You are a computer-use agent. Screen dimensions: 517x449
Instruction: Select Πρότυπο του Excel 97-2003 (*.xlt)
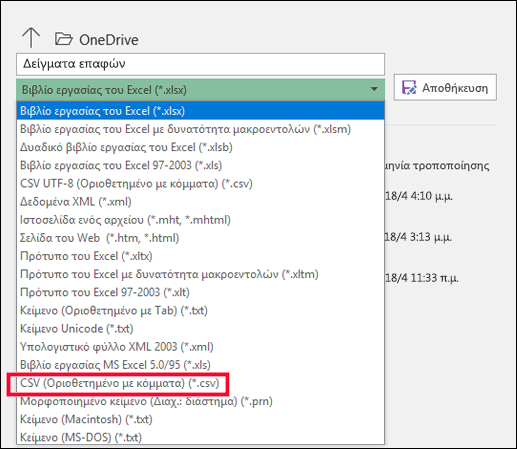[200, 292]
